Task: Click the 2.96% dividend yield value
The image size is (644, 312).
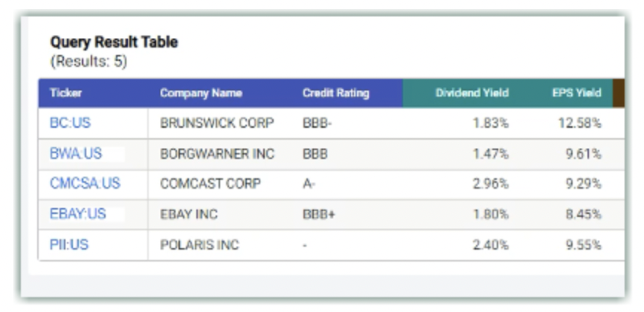Action: (x=491, y=183)
